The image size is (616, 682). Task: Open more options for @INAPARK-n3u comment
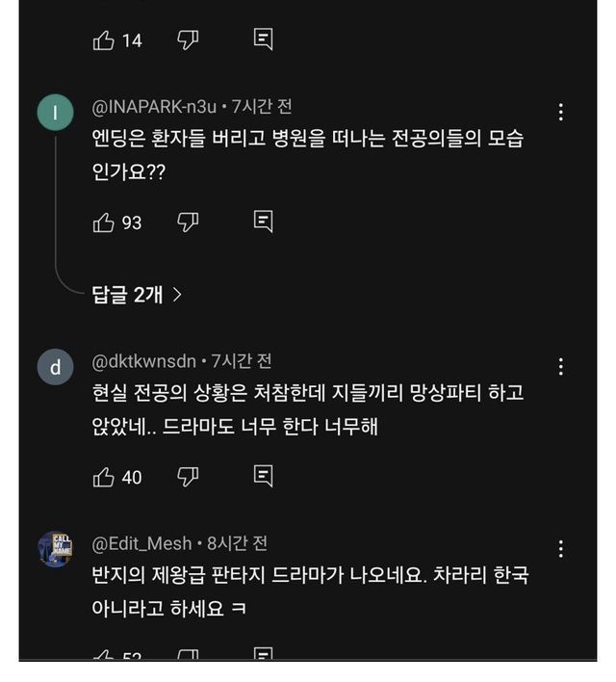pos(560,113)
